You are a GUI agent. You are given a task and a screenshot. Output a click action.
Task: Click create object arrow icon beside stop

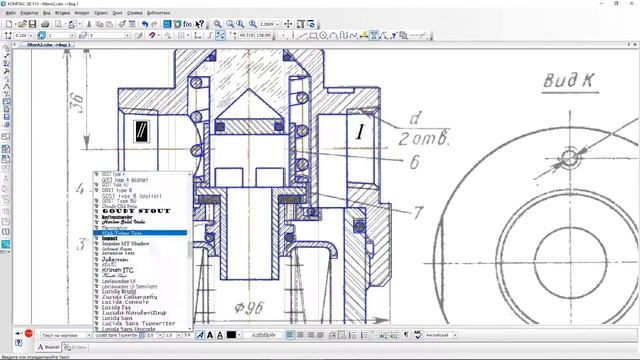(19, 333)
